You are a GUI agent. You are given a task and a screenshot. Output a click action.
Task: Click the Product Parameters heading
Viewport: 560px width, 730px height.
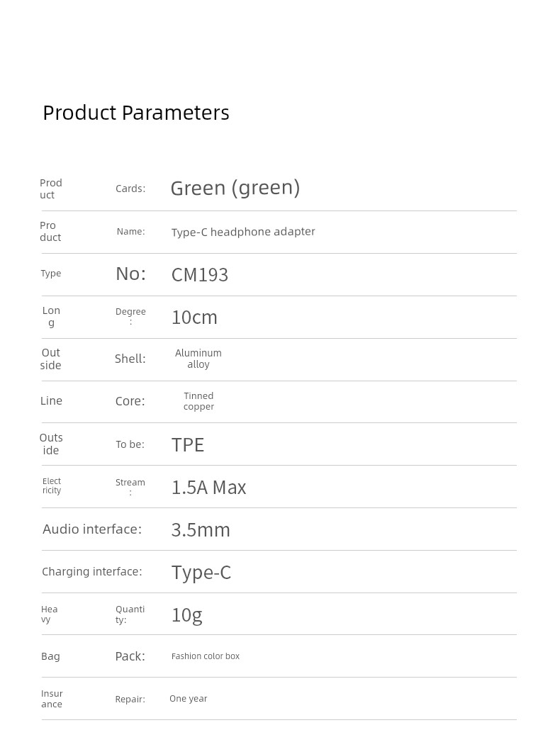[136, 113]
